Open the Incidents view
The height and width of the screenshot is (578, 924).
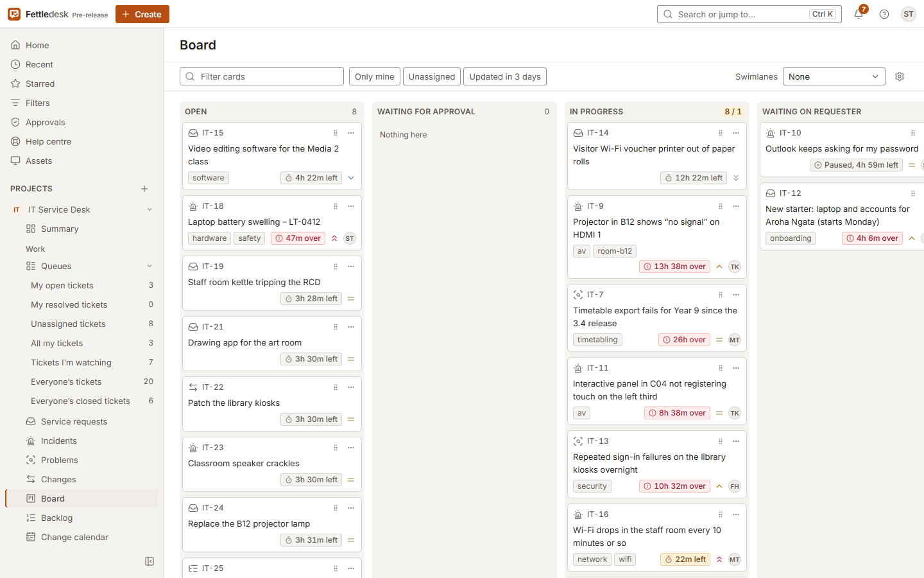coord(82,441)
